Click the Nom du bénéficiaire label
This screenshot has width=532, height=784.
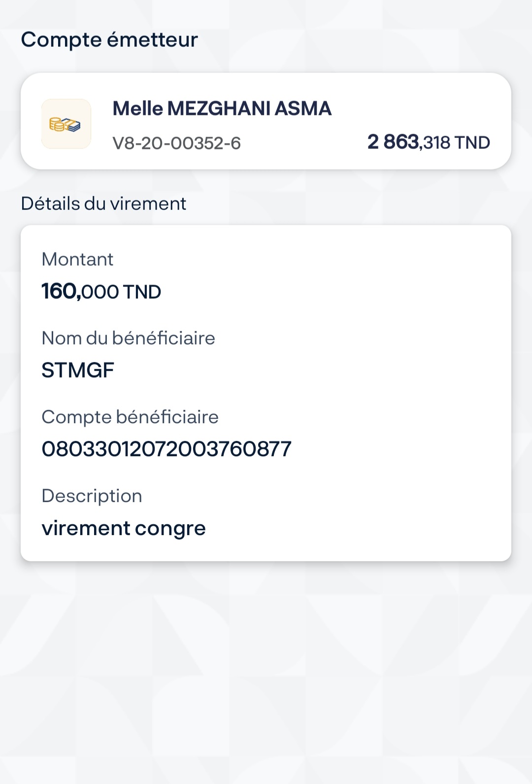point(128,338)
